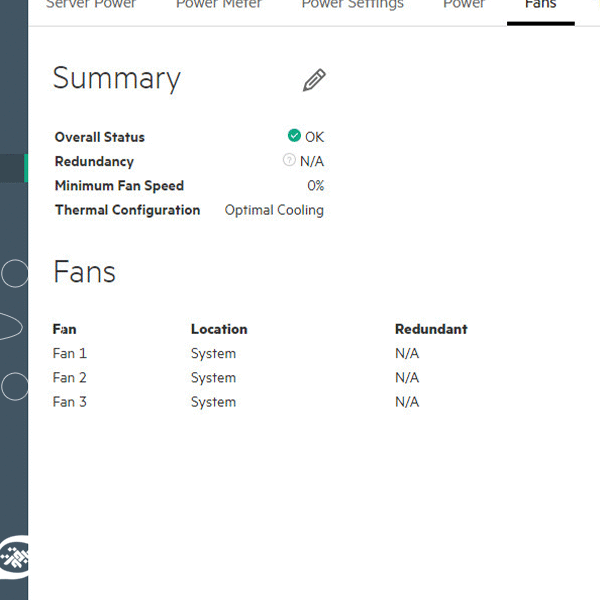Select the Fans tab
The width and height of the screenshot is (600, 600).
540,5
